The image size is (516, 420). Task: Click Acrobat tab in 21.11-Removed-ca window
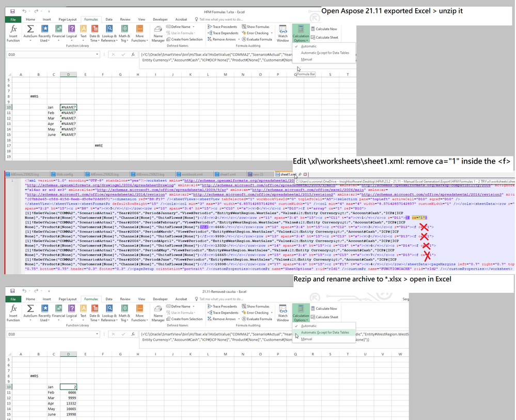181,299
